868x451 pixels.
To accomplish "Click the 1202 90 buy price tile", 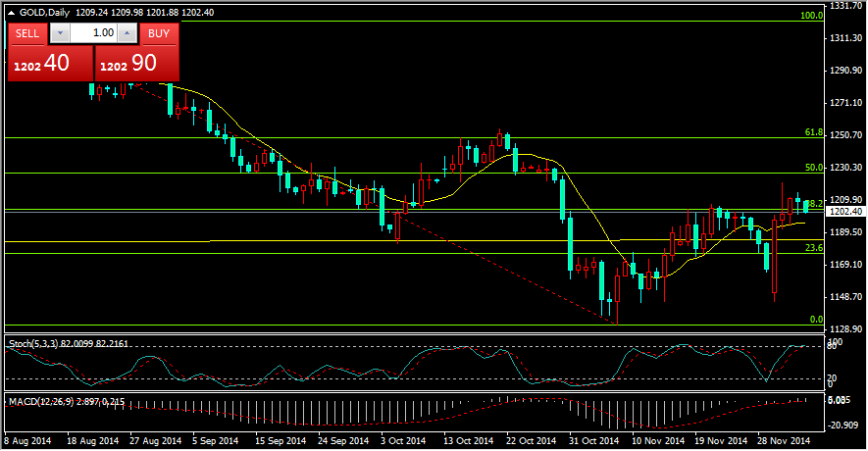I will (x=139, y=64).
